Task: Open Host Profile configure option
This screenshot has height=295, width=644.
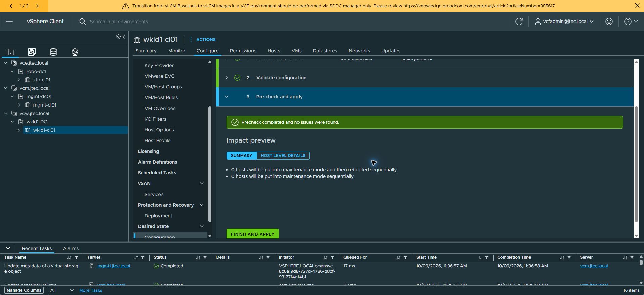Action: 157,140
